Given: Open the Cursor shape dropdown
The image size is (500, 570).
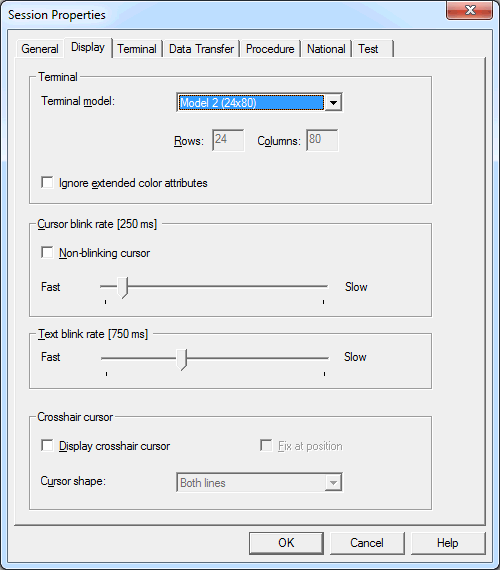Looking at the screenshot, I should (259, 482).
